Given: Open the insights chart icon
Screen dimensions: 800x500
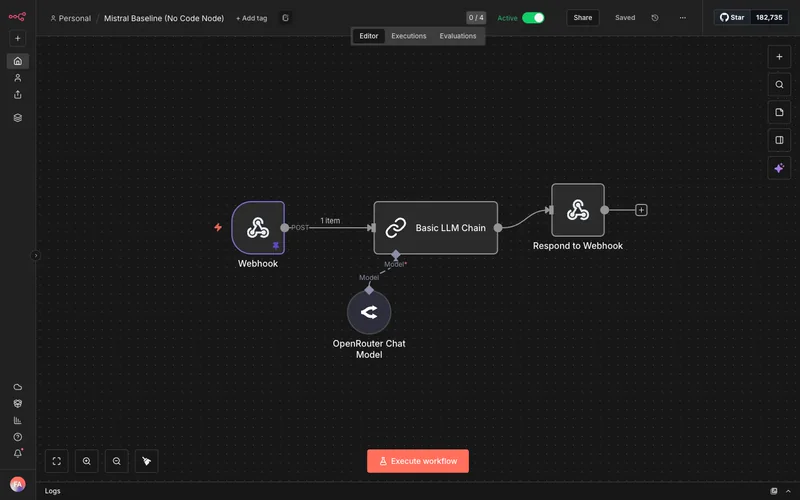Looking at the screenshot, I should pyautogui.click(x=18, y=420).
